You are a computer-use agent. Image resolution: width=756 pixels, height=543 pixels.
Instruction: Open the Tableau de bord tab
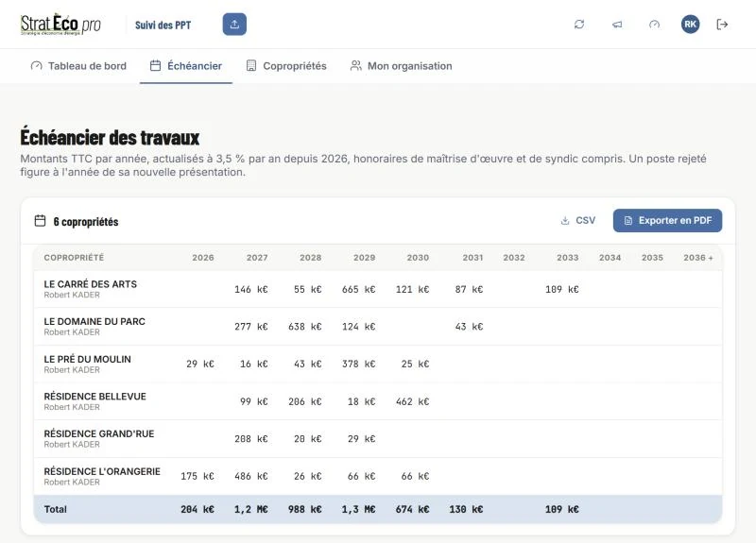click(x=78, y=66)
